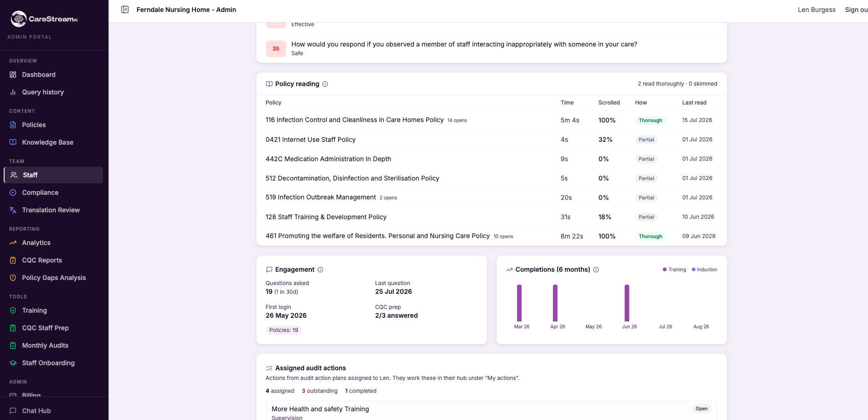
Task: Click the open-book icon before Policy reading
Action: 269,84
